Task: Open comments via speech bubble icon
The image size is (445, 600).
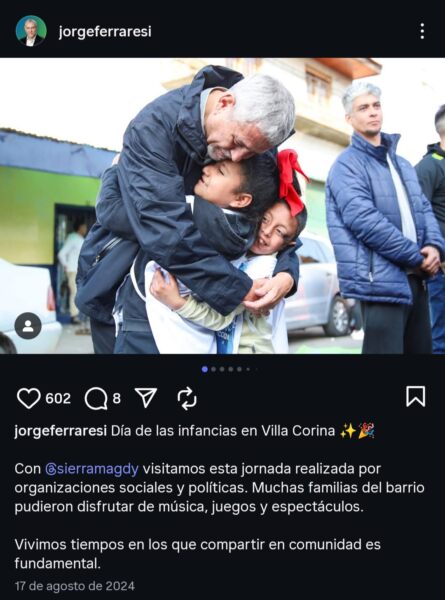Action: click(x=96, y=398)
